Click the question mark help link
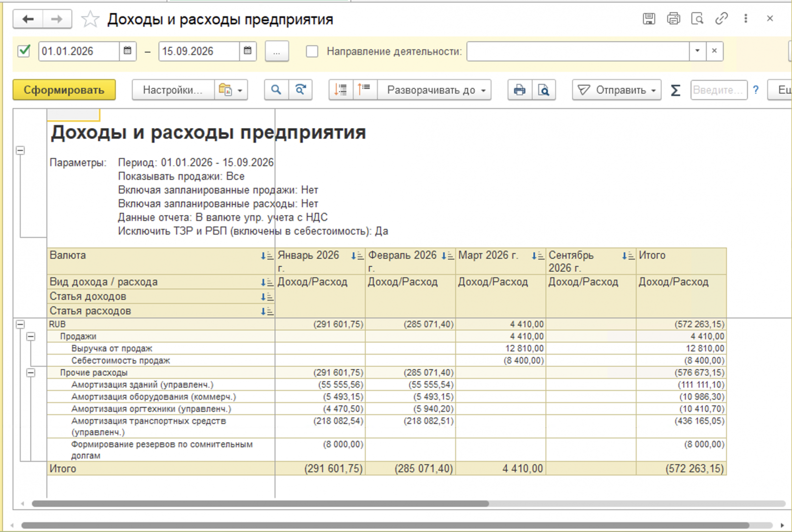This screenshot has width=792, height=532. pyautogui.click(x=755, y=90)
